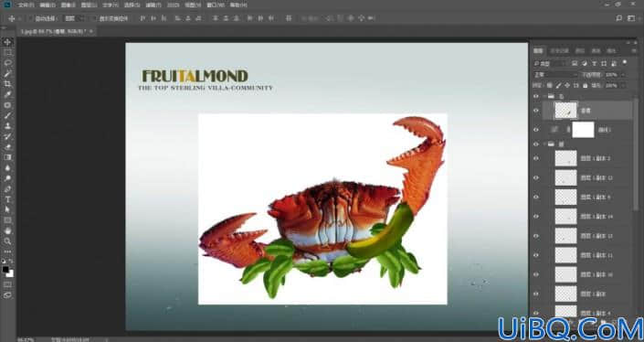This screenshot has width=644, height=342.
Task: Hide the second layer group eye icon
Action: point(535,144)
